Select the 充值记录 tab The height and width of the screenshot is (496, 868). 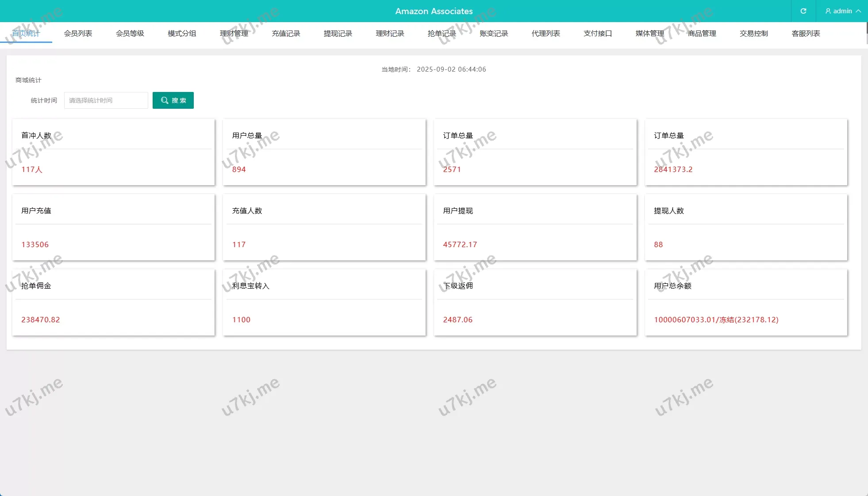(x=286, y=34)
